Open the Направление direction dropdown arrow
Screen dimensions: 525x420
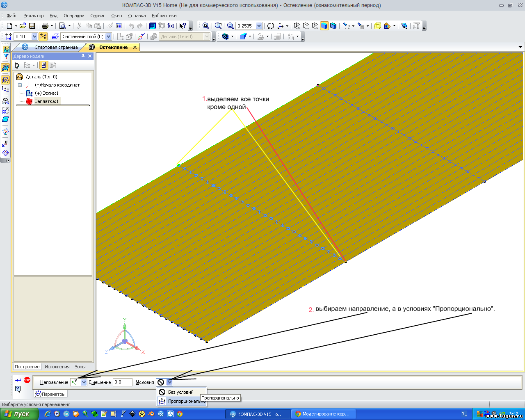[84, 382]
